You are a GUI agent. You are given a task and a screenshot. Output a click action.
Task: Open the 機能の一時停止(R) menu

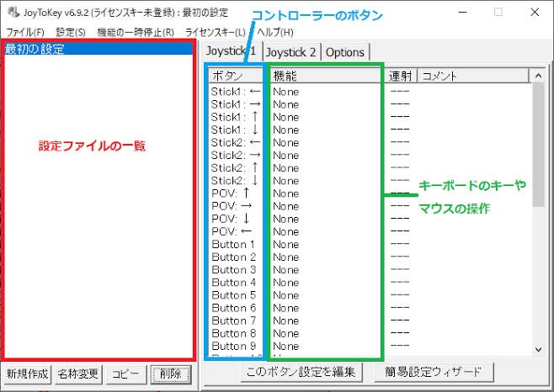click(x=136, y=33)
